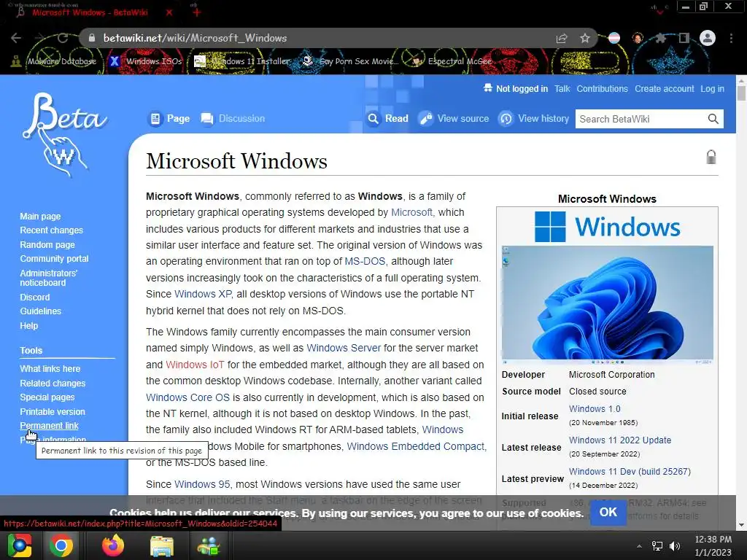Screen dimensions: 747x560
Task: Share this page via address bar share icon
Action: pyautogui.click(x=562, y=38)
